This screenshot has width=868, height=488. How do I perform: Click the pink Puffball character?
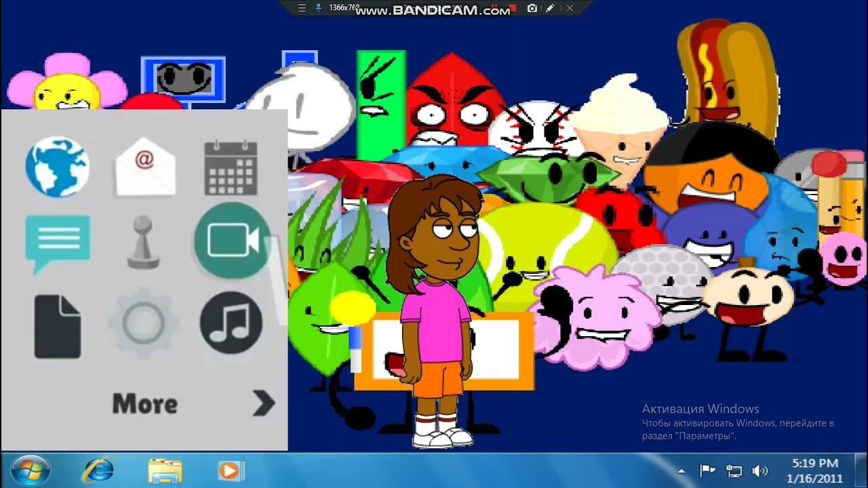coord(597,317)
